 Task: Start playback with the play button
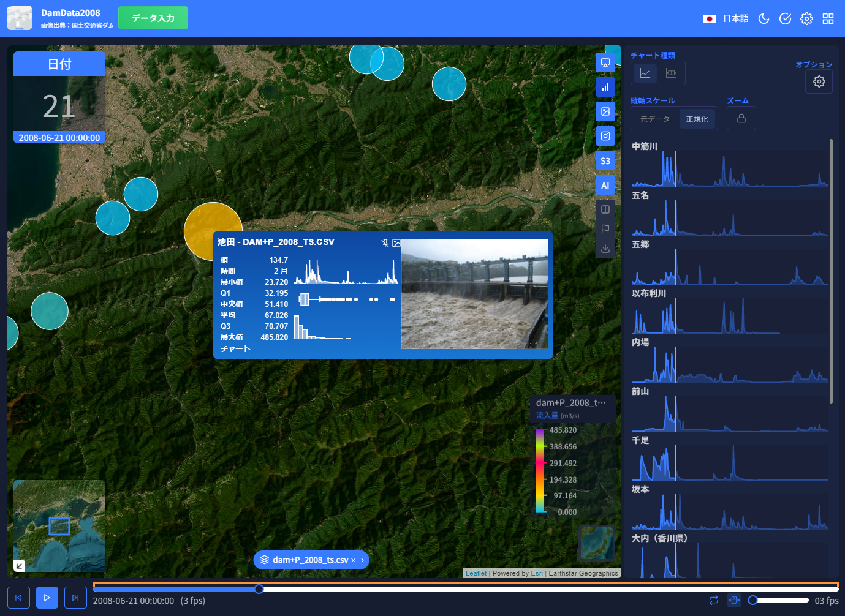click(47, 598)
